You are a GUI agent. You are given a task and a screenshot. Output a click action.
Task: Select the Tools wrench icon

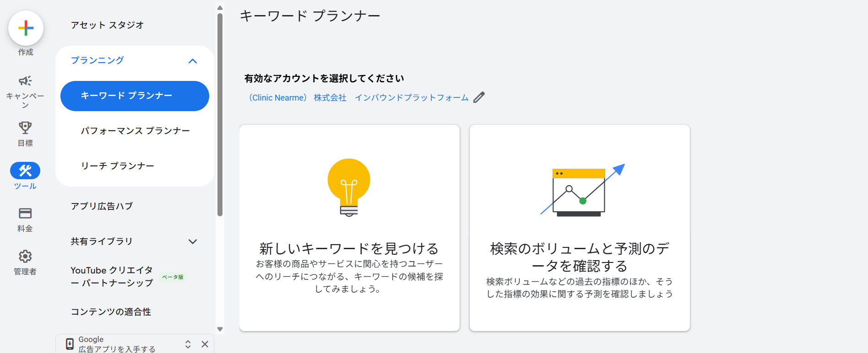(25, 171)
